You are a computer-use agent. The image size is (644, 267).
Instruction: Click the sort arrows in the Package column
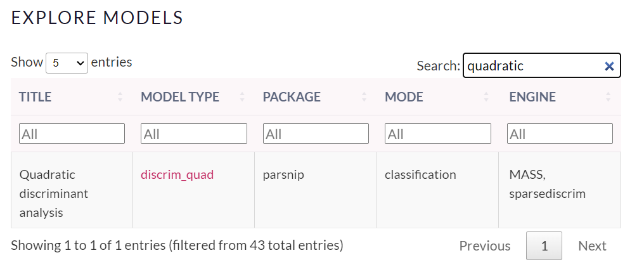(x=364, y=97)
